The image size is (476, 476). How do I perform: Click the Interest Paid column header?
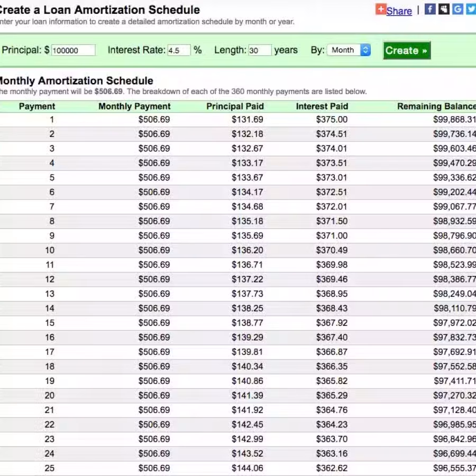click(x=322, y=106)
